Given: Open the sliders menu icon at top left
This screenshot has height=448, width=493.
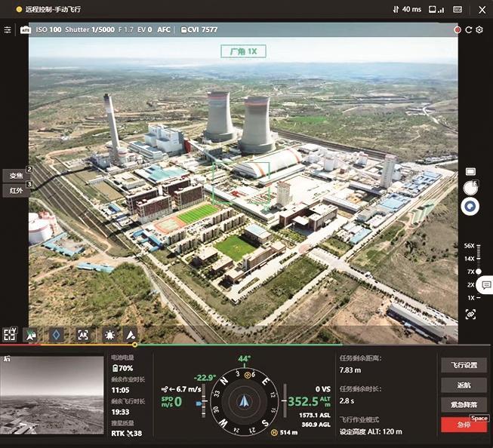Looking at the screenshot, I should pos(8,29).
